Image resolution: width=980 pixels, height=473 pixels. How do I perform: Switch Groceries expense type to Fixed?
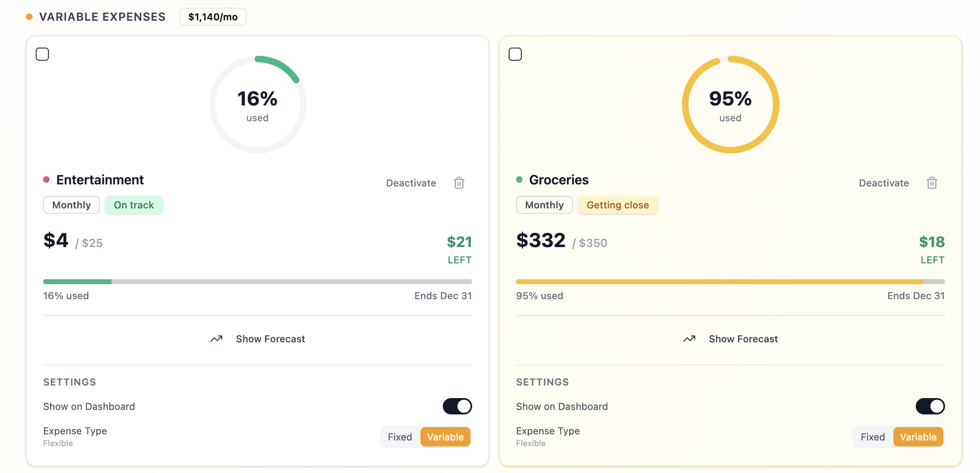(872, 436)
